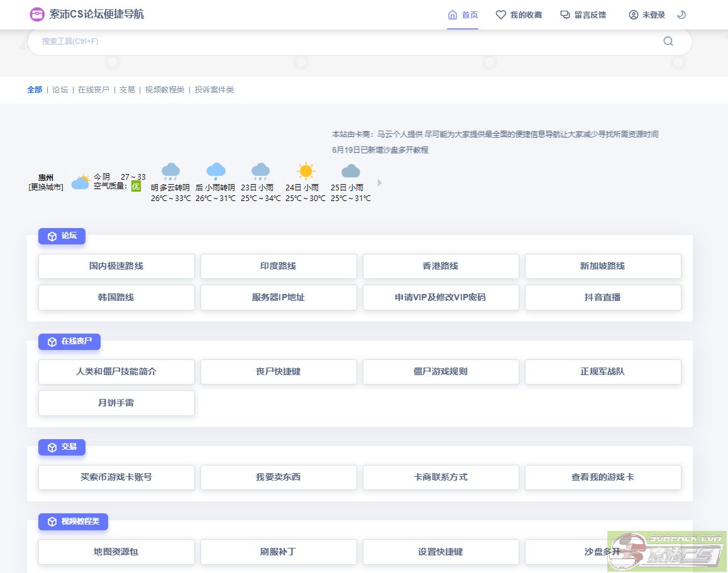Click 更换城市 to change the city
Image resolution: width=728 pixels, height=573 pixels.
coord(45,187)
